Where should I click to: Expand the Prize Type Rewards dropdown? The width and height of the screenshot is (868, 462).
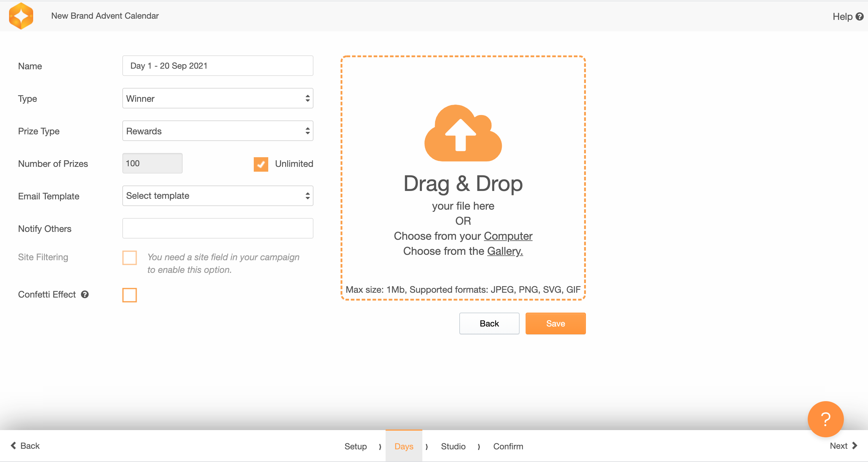point(218,131)
